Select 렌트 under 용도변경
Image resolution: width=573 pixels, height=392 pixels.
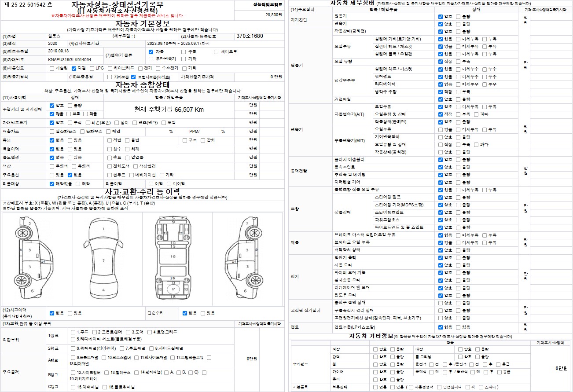pos(109,157)
